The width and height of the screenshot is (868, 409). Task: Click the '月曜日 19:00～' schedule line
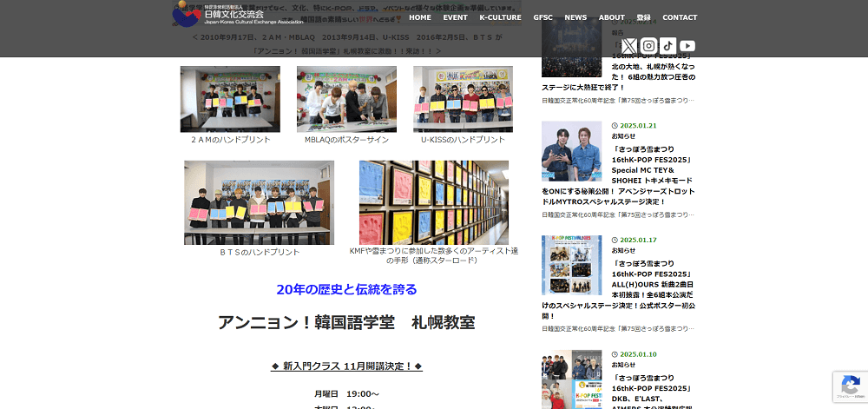coord(346,394)
